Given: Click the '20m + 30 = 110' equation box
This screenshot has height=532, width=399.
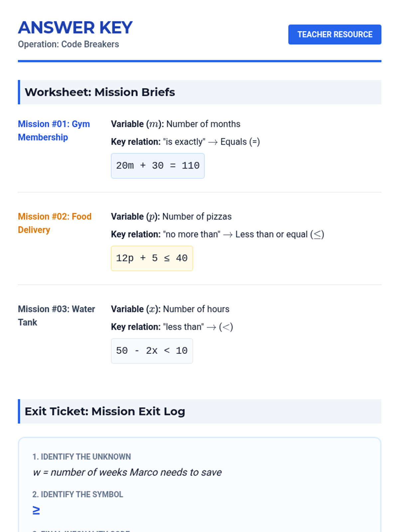Looking at the screenshot, I should 158,166.
